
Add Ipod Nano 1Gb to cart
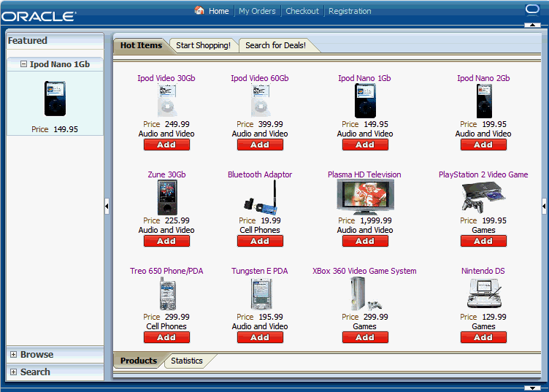(365, 145)
